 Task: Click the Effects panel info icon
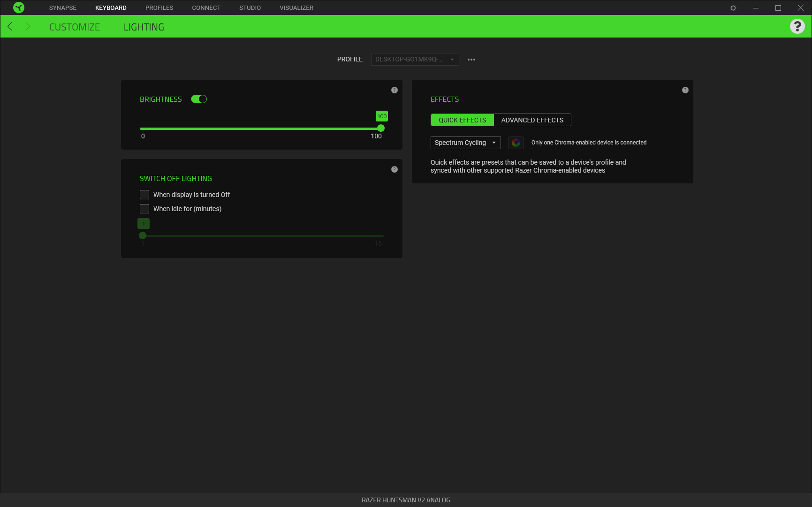point(685,90)
